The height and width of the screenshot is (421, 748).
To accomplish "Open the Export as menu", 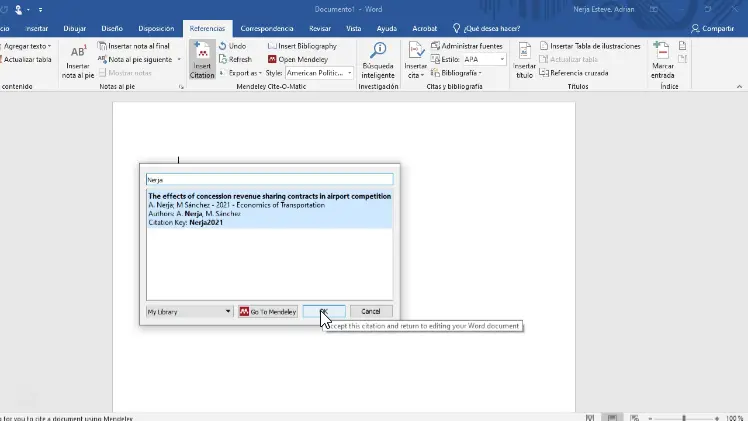I will point(240,73).
